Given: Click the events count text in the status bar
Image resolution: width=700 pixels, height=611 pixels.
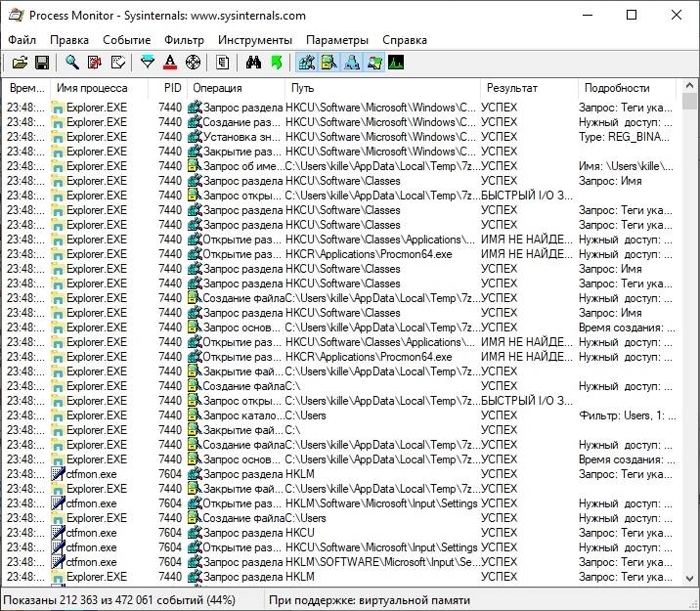Looking at the screenshot, I should pyautogui.click(x=119, y=600).
